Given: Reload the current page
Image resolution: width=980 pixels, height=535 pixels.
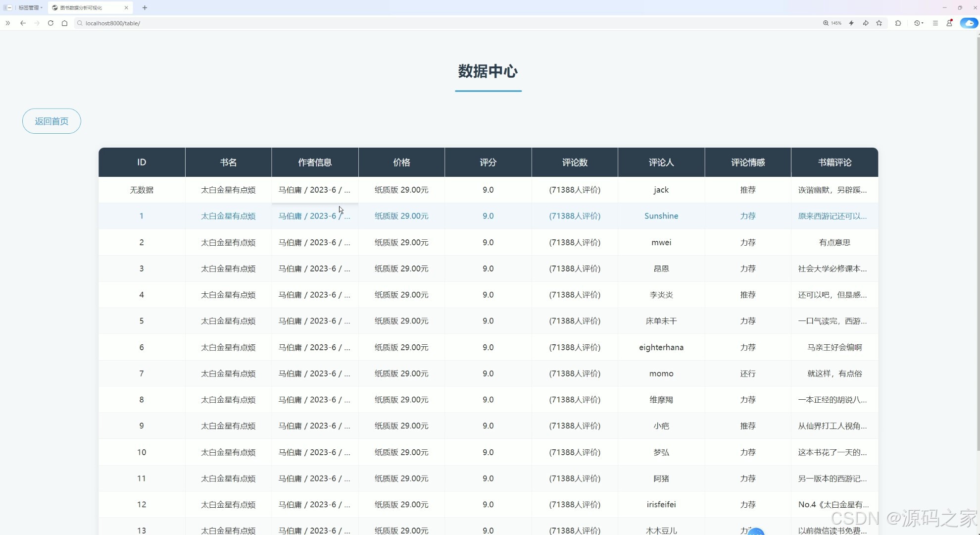Looking at the screenshot, I should (x=50, y=23).
